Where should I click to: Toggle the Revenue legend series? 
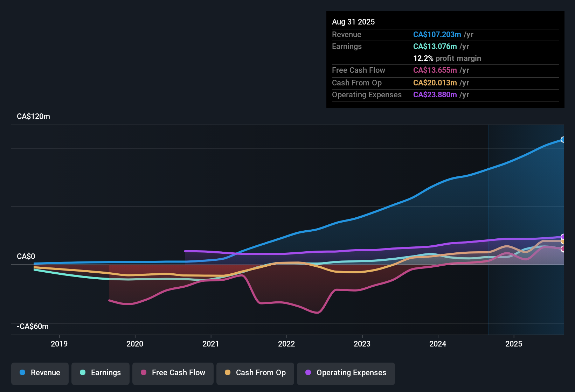click(40, 373)
